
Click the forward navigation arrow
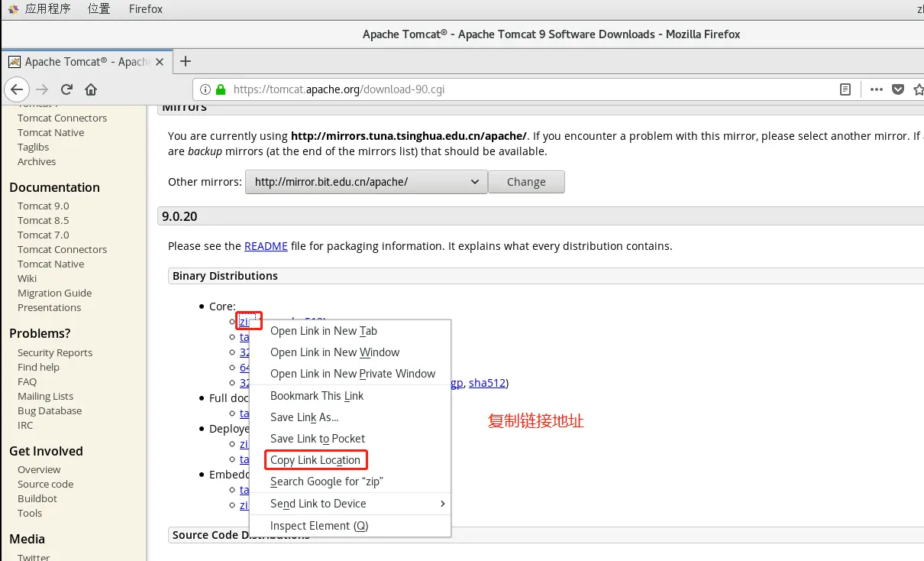tap(43, 89)
